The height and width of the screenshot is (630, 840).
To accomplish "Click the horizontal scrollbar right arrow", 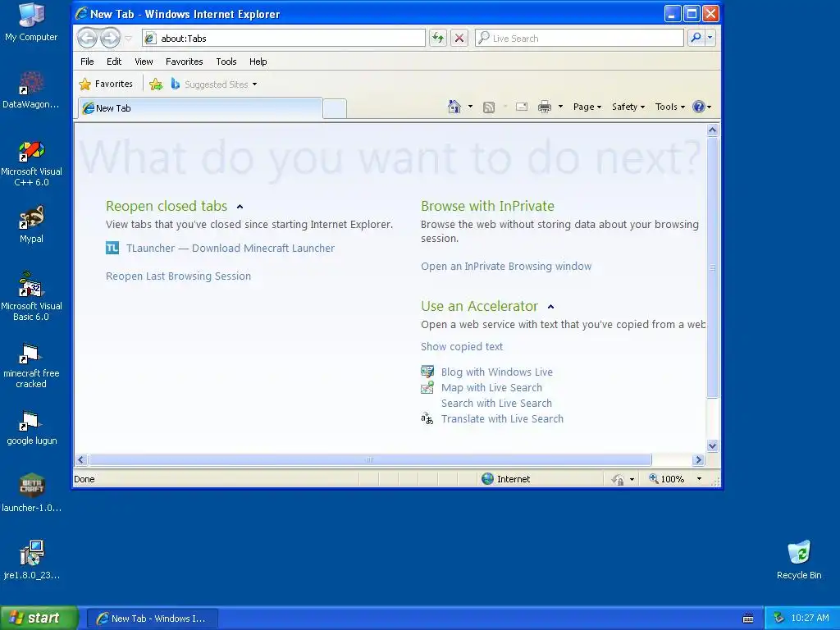I will pyautogui.click(x=697, y=459).
